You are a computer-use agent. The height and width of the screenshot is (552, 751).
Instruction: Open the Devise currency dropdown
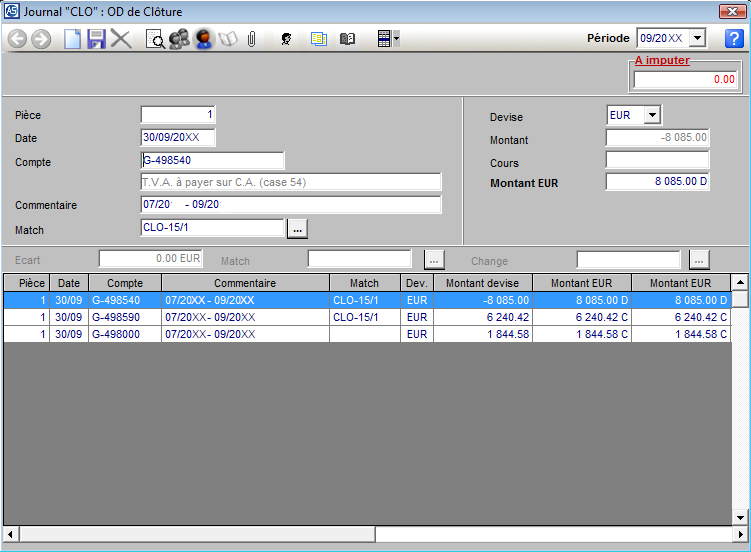pyautogui.click(x=652, y=115)
